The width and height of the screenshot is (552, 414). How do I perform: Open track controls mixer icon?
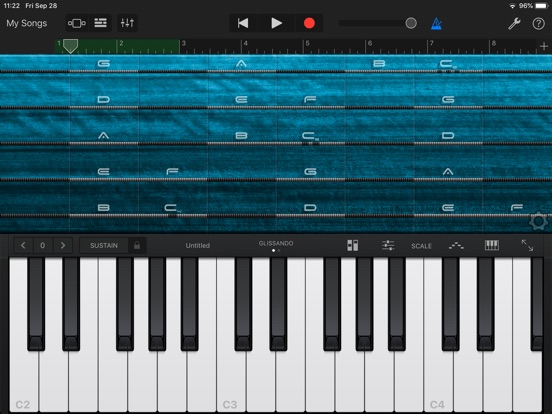(127, 23)
